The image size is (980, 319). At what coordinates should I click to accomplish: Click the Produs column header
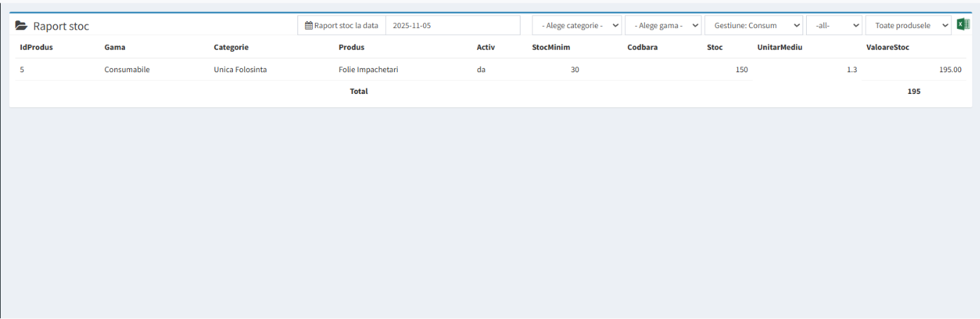(351, 48)
